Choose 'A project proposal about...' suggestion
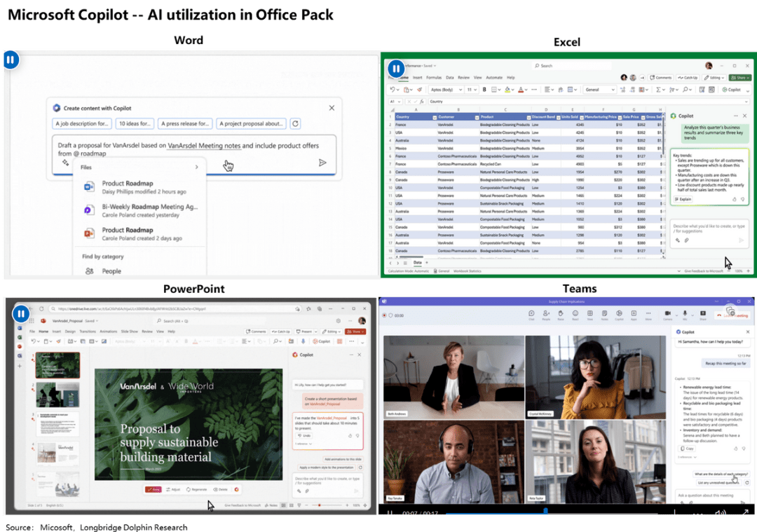This screenshot has height=532, width=757. (x=251, y=123)
